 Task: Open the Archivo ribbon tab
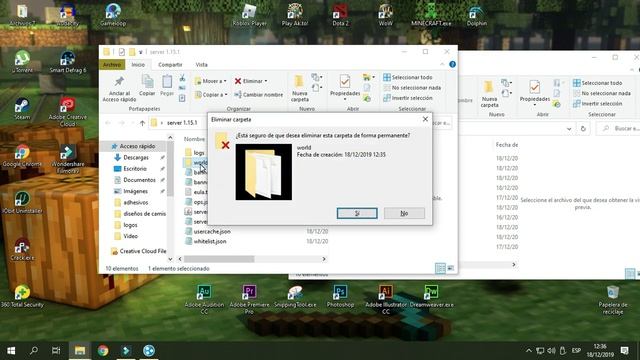coord(112,64)
